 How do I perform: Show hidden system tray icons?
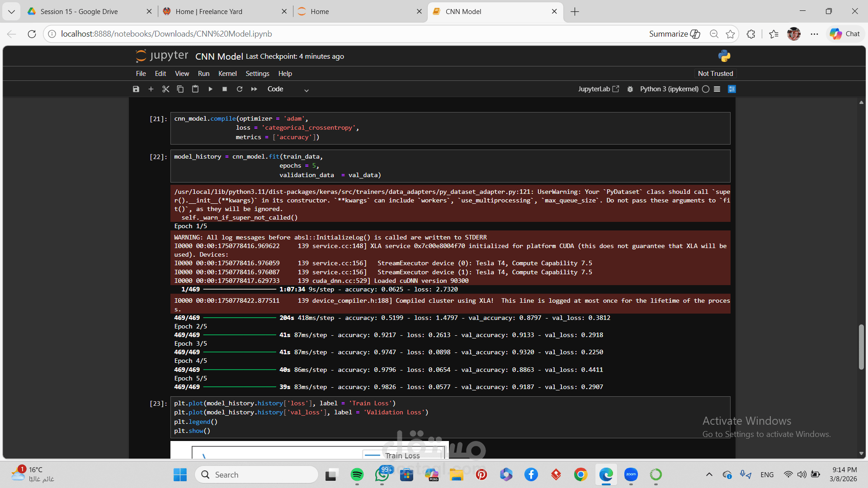[x=709, y=474]
